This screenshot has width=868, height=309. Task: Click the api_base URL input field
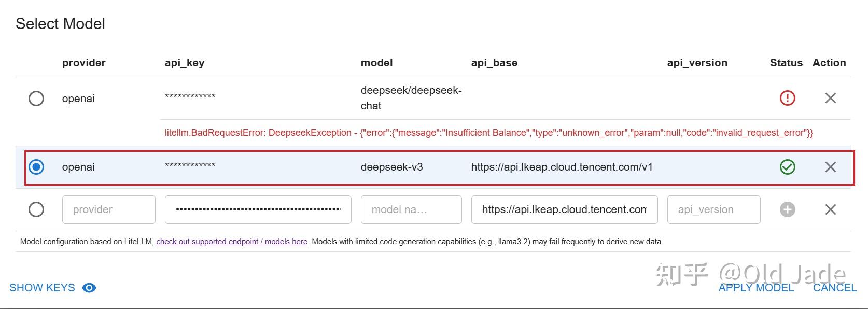(564, 209)
